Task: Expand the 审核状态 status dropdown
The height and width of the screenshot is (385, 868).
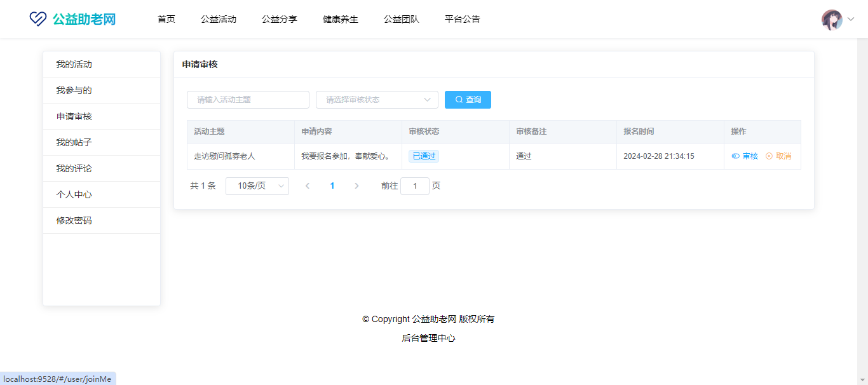Action: pyautogui.click(x=377, y=100)
